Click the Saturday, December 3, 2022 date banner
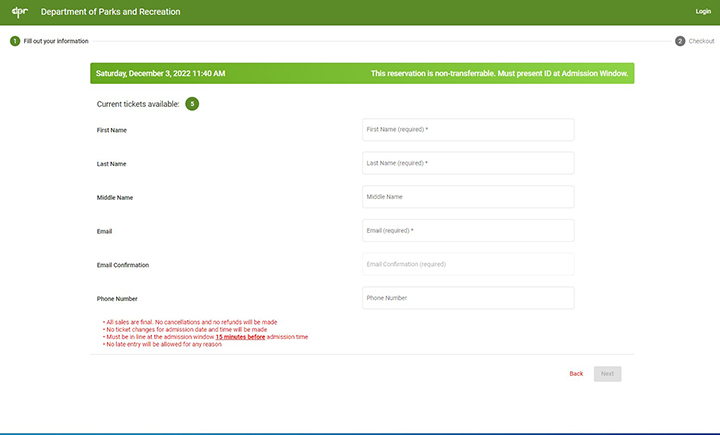This screenshot has height=435, width=720. click(161, 74)
